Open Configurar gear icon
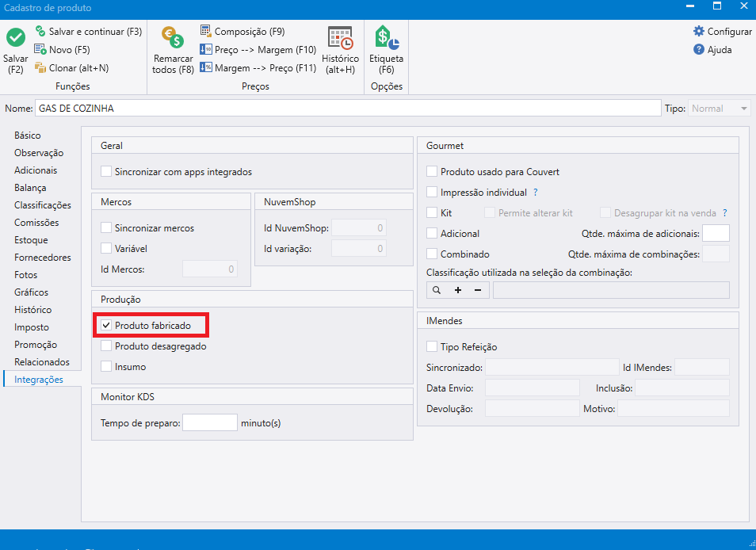The height and width of the screenshot is (550, 756). [699, 32]
